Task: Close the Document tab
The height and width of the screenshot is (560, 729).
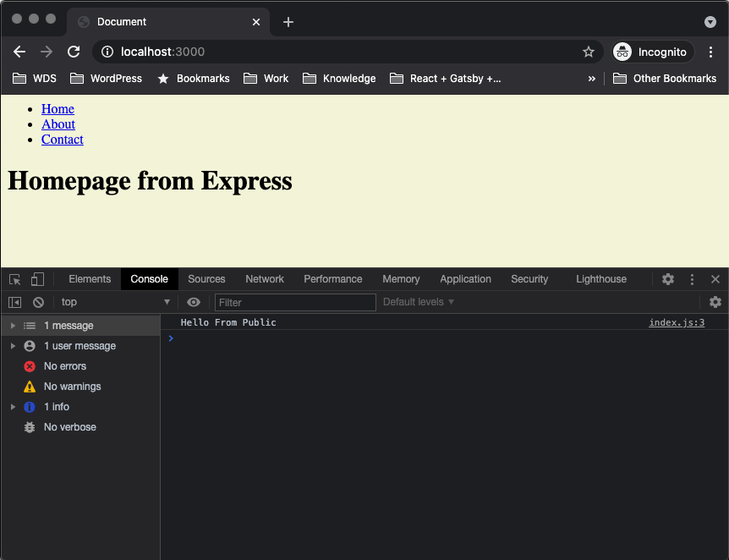Action: coord(255,22)
